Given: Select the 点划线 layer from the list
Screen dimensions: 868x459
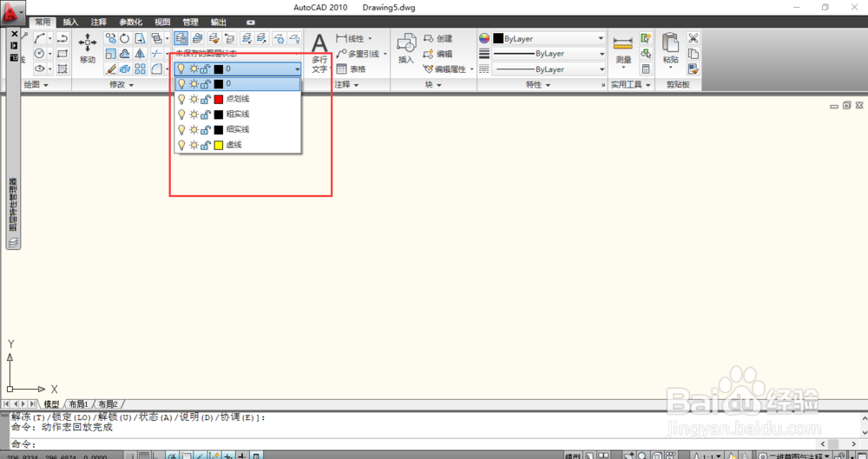Looking at the screenshot, I should tap(238, 99).
